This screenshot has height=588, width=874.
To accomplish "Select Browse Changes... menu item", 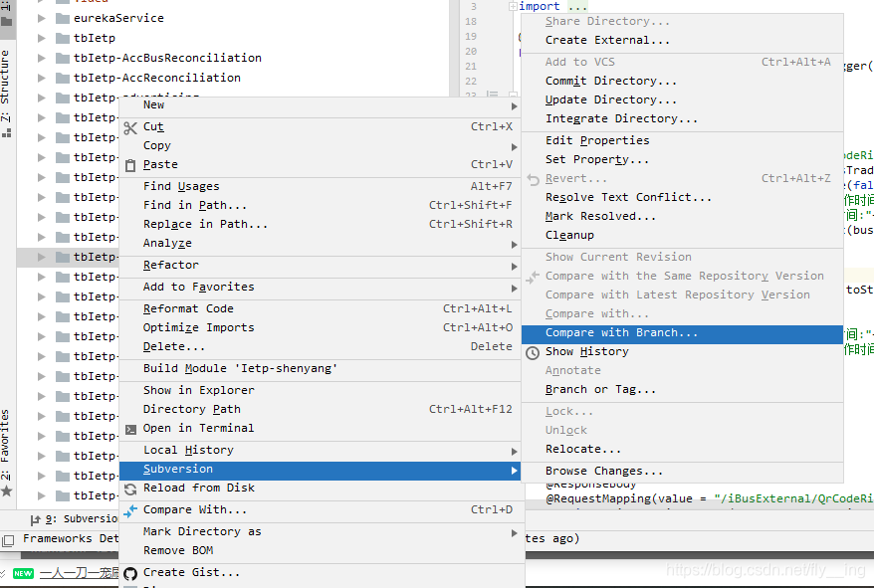I will click(x=682, y=472).
